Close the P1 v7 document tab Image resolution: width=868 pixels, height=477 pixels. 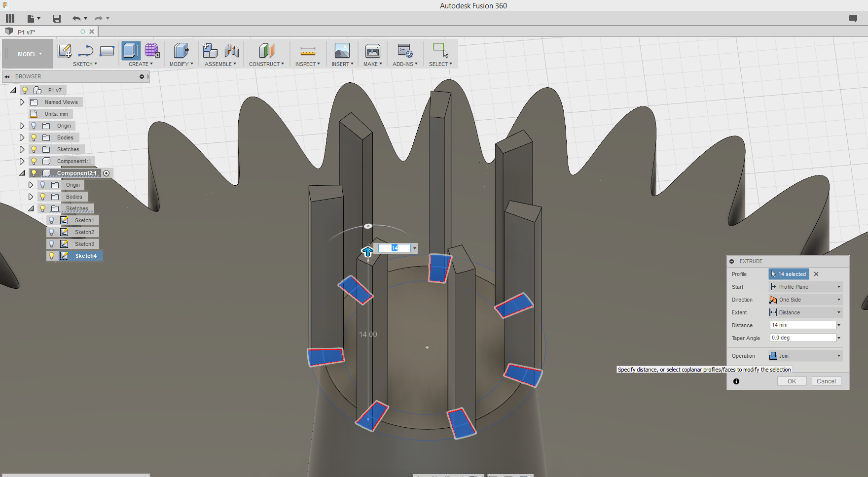tap(92, 32)
